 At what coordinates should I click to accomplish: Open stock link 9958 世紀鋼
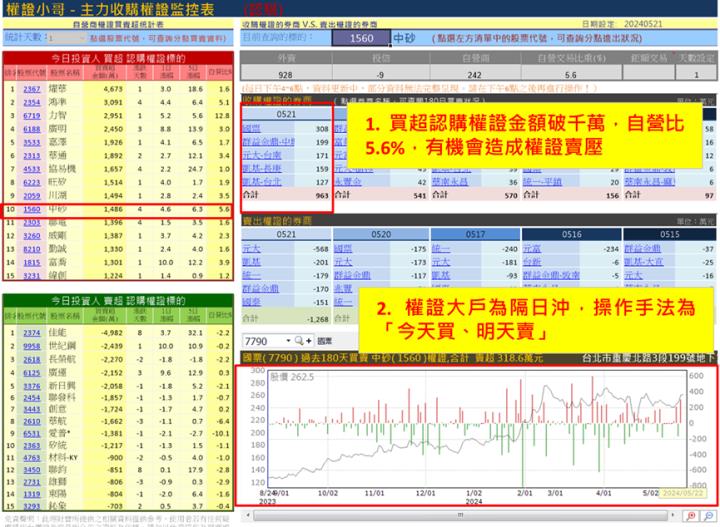32,346
